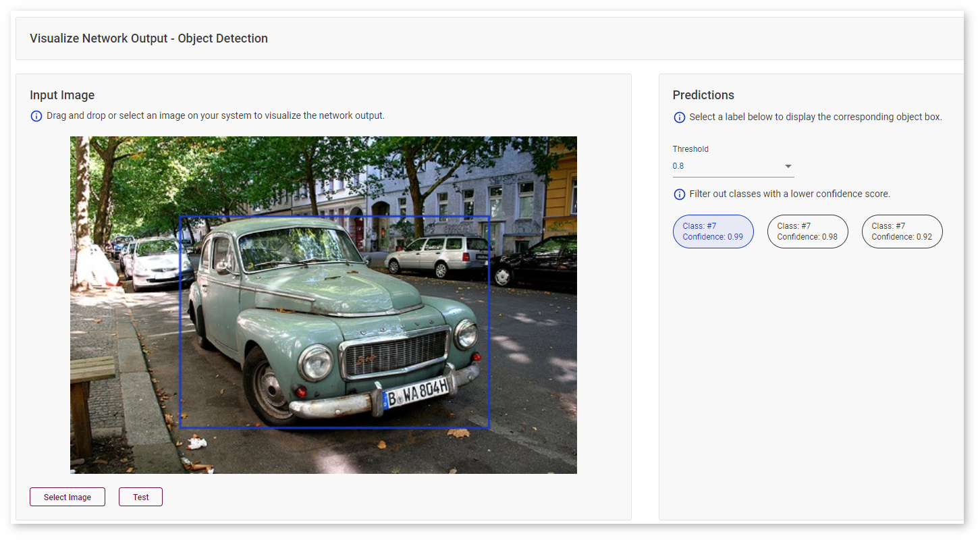Viewport: 980px width, 540px height.
Task: Click the info icon beside filter out classes hint
Action: tap(680, 194)
